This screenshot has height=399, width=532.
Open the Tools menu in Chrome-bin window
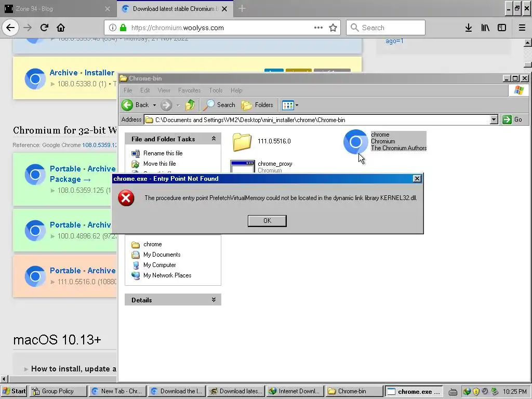coord(216,90)
